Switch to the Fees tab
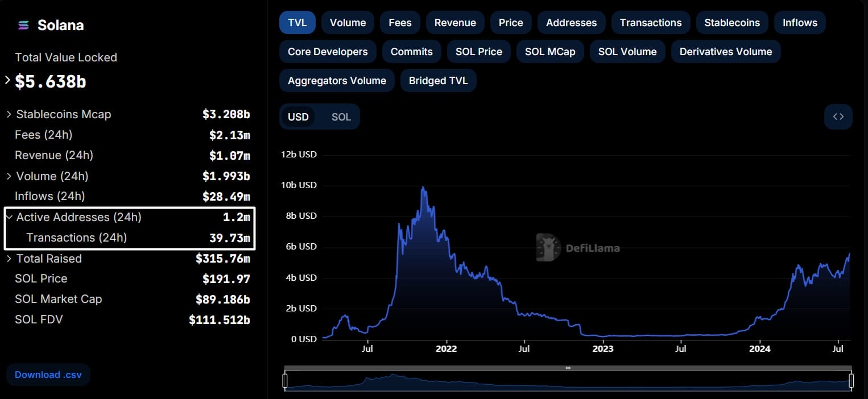The width and height of the screenshot is (868, 399). click(400, 22)
